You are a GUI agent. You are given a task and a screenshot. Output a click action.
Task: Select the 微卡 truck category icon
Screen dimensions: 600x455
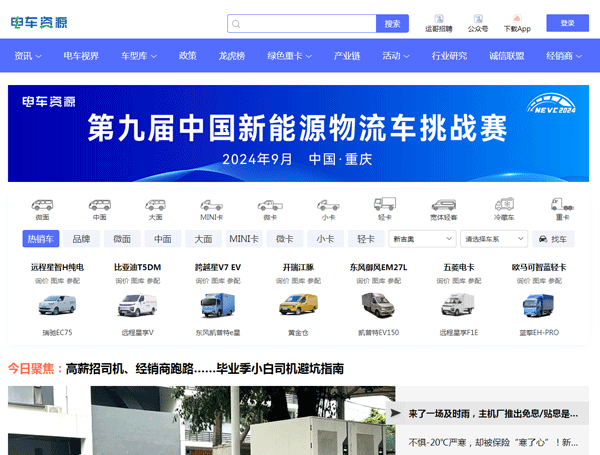270,205
